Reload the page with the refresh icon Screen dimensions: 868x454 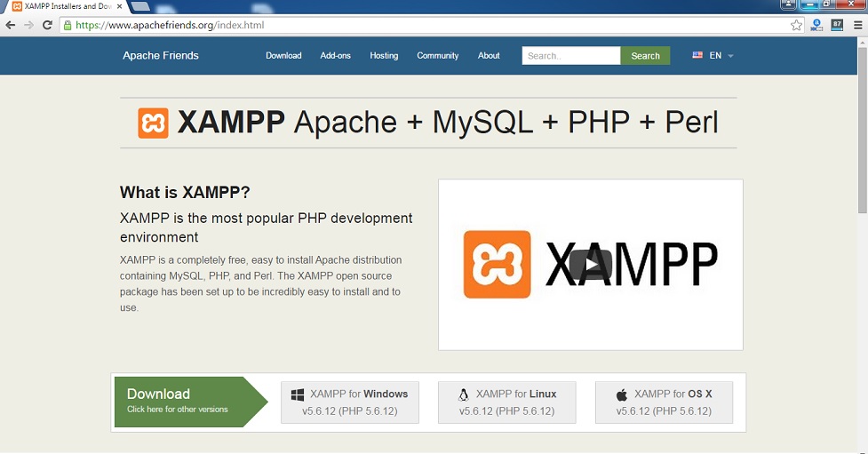tap(48, 25)
